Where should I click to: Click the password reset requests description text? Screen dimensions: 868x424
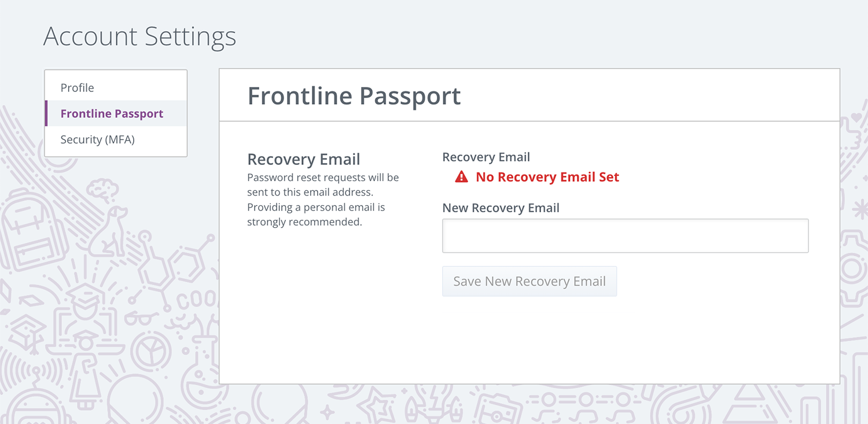(323, 200)
